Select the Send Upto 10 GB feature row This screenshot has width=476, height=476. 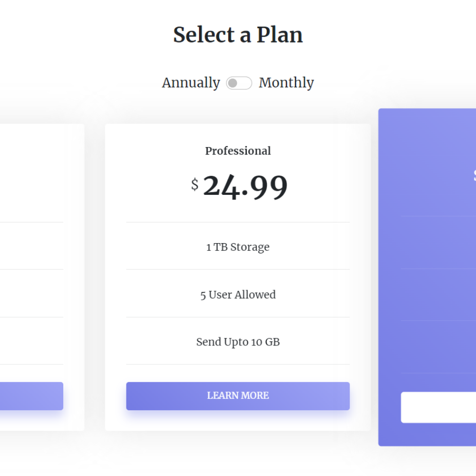[x=238, y=342]
